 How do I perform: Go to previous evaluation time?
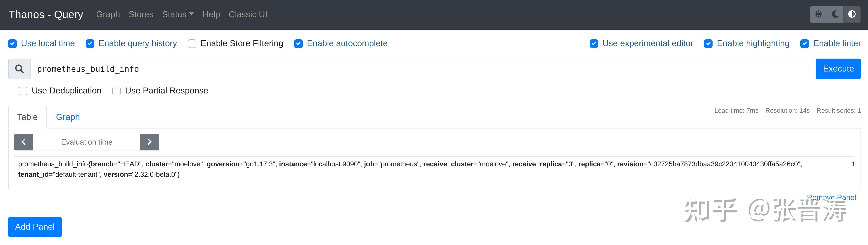tap(24, 142)
